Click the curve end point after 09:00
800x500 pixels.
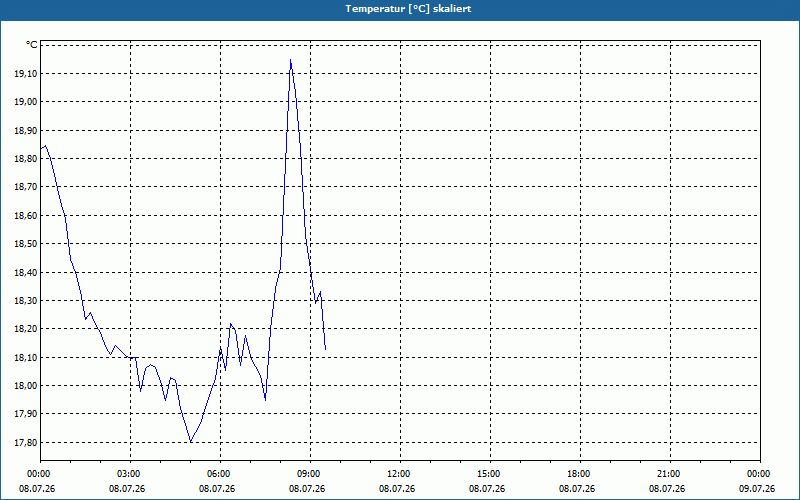coord(326,349)
